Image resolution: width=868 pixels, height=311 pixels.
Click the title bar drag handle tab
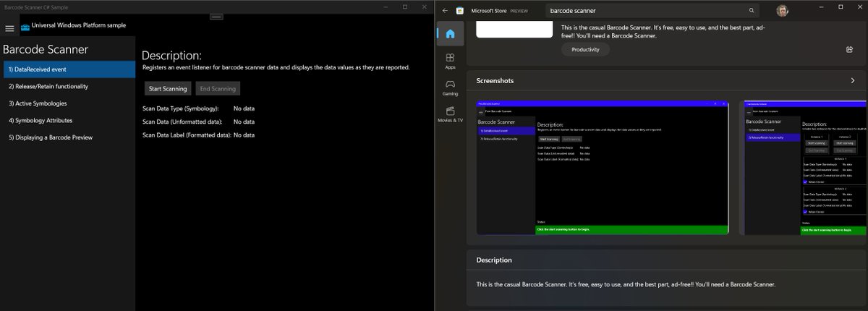point(216,16)
